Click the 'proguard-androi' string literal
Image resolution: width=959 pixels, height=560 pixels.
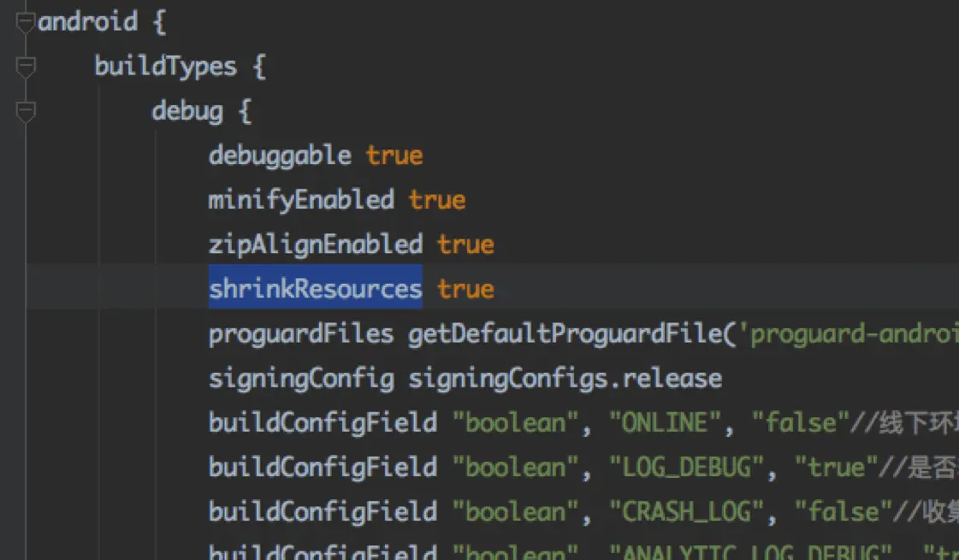(849, 333)
